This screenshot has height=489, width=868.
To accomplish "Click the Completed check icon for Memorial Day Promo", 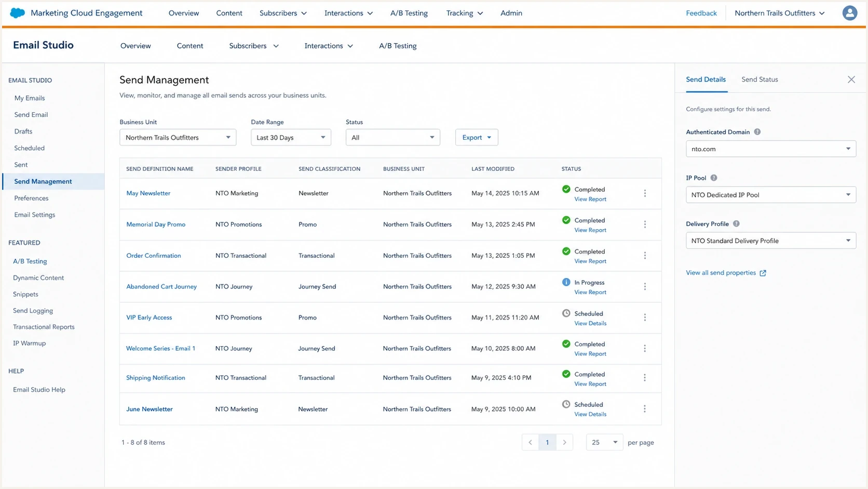I will [566, 220].
